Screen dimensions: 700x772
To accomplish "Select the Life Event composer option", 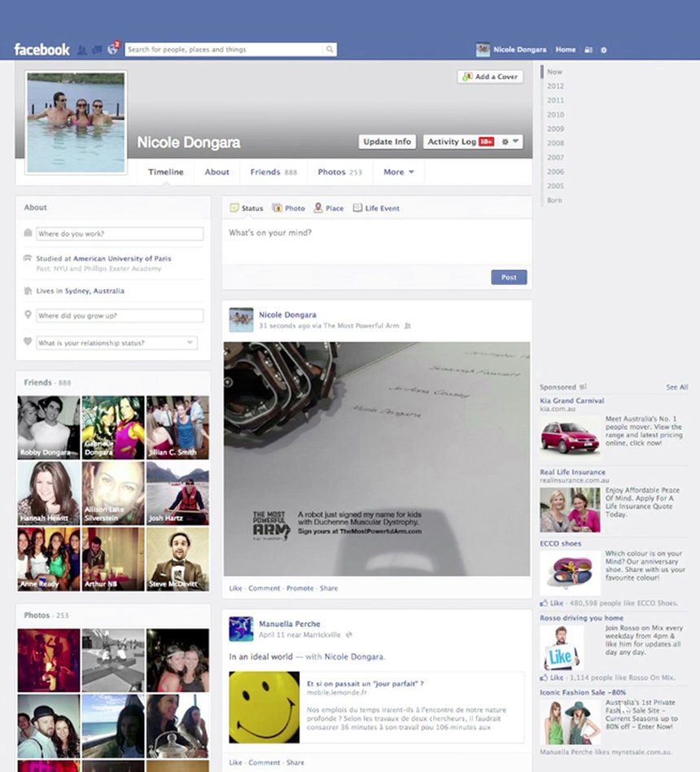I will 376,208.
